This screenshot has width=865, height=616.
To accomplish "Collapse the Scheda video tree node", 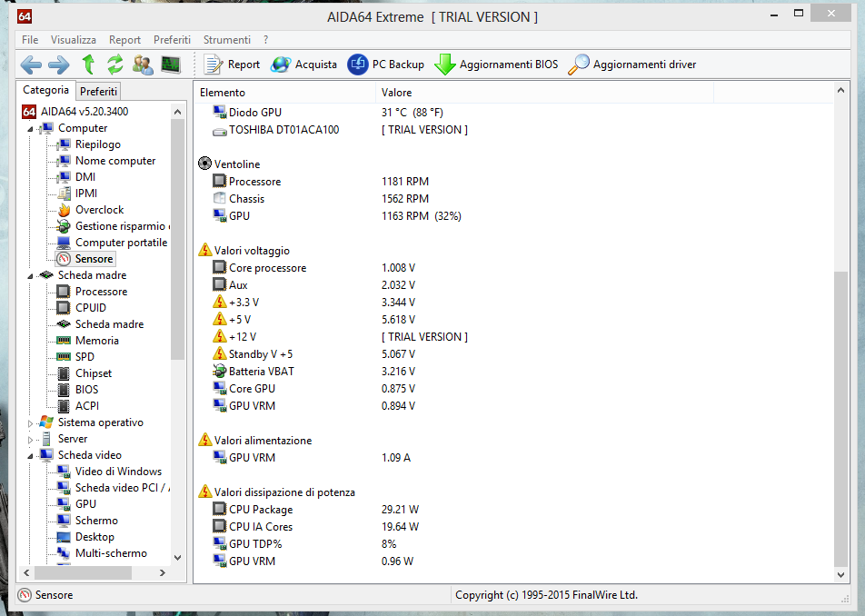I will pos(30,456).
